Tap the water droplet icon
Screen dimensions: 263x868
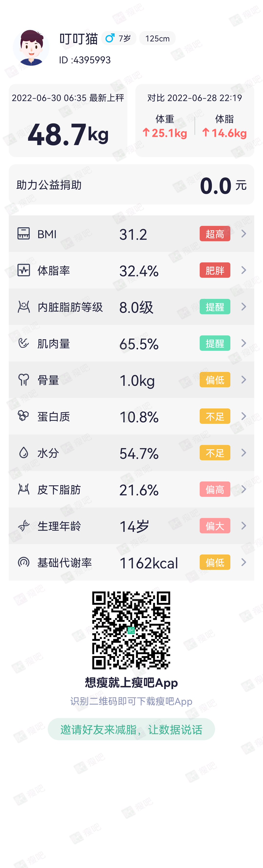(24, 452)
